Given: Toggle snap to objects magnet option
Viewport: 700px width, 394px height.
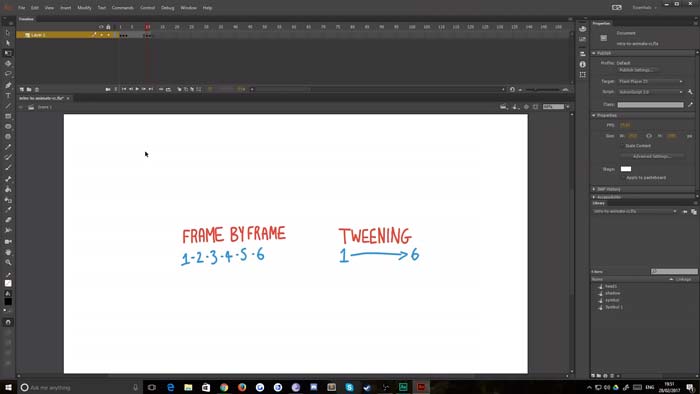Looking at the screenshot, I should tap(8, 322).
